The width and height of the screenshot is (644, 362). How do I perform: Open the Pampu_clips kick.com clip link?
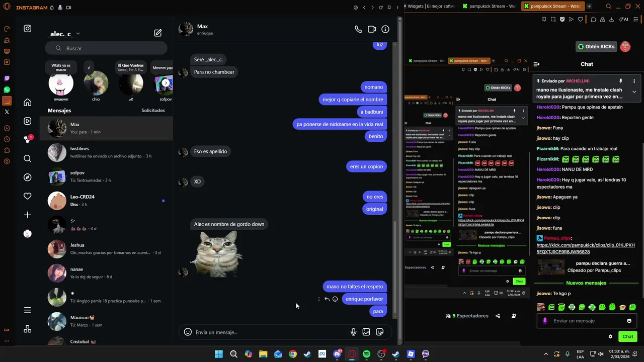(585, 248)
